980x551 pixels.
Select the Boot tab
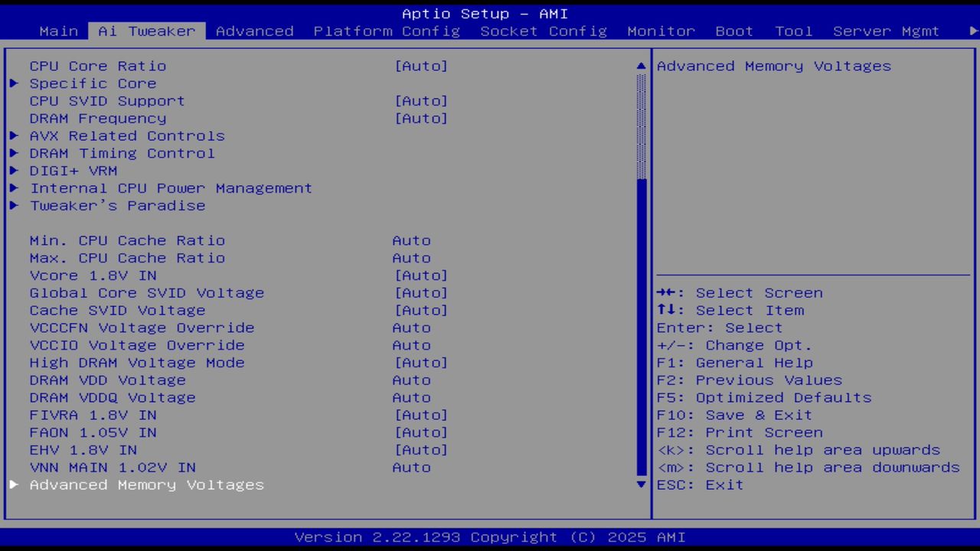pyautogui.click(x=733, y=31)
